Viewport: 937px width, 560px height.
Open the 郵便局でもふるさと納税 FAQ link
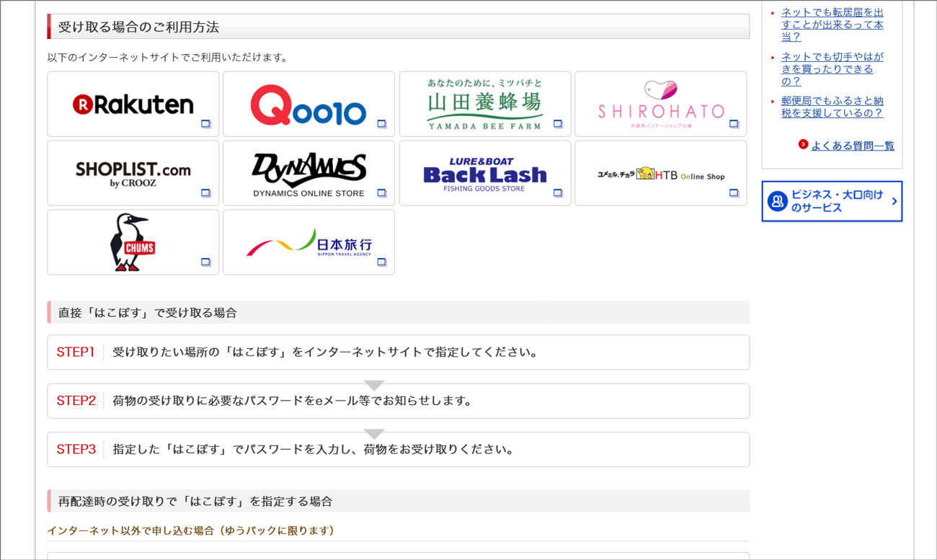832,107
